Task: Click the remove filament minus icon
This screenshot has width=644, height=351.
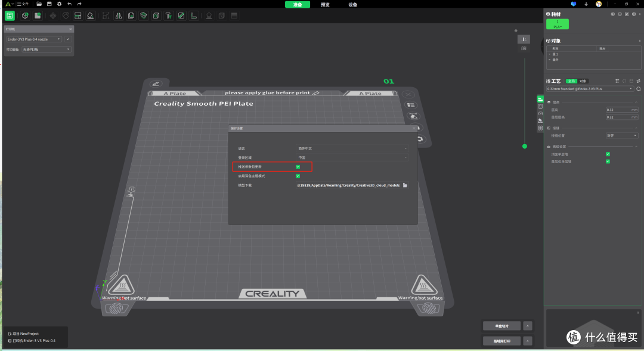Action: point(620,14)
